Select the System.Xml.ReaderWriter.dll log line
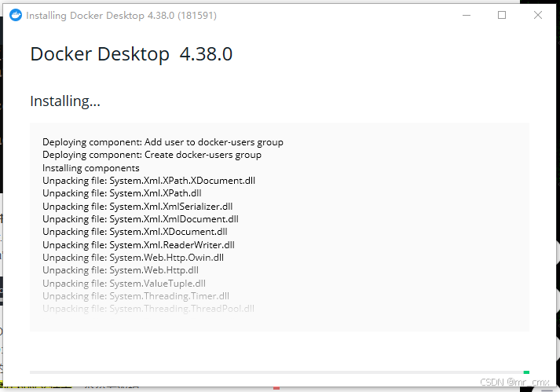 pyautogui.click(x=138, y=245)
